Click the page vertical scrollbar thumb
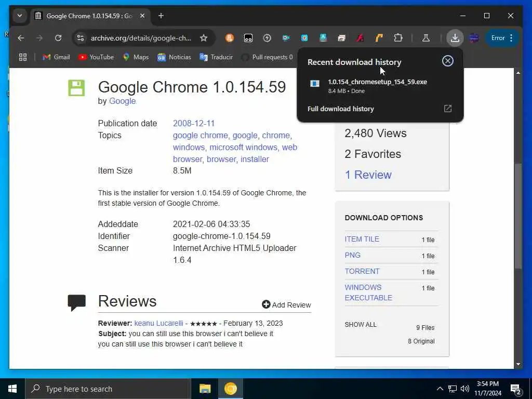The height and width of the screenshot is (399, 532). 518,216
